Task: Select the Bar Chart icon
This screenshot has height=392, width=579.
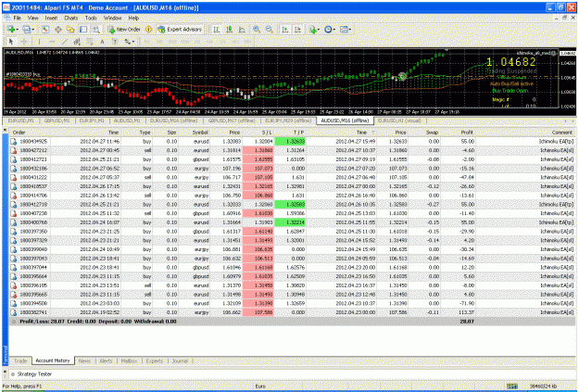Action: coord(217,29)
